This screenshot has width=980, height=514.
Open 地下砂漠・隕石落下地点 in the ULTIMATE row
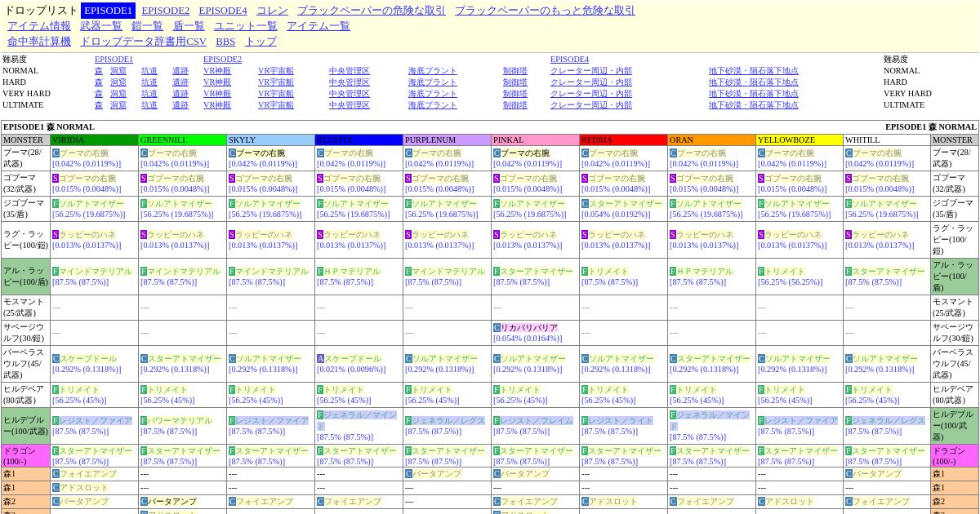point(754,105)
